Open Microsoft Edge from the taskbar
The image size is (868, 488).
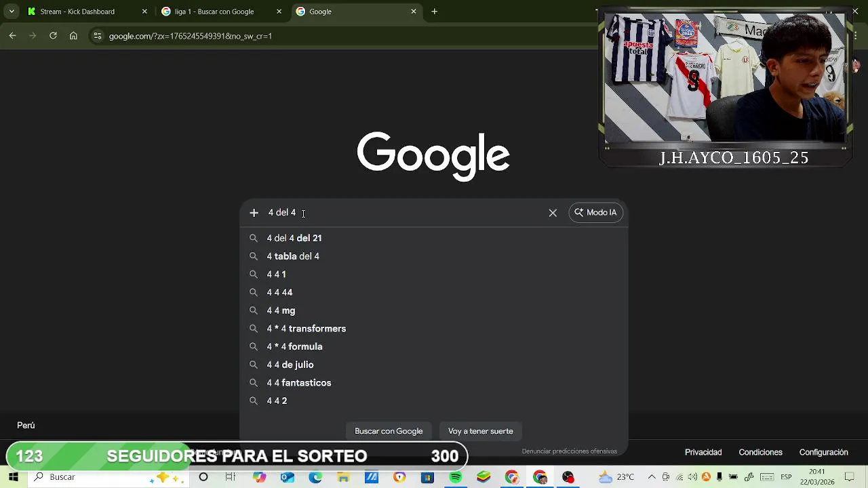[315, 477]
